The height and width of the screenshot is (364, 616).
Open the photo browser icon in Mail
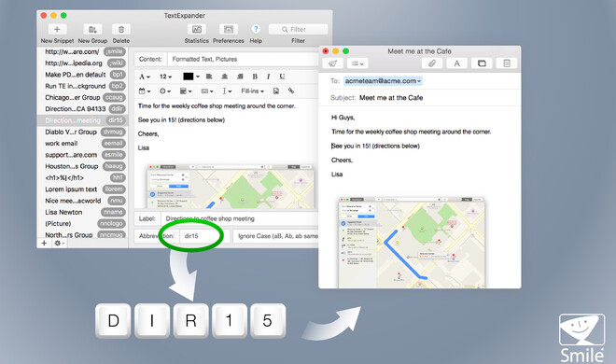coord(482,63)
